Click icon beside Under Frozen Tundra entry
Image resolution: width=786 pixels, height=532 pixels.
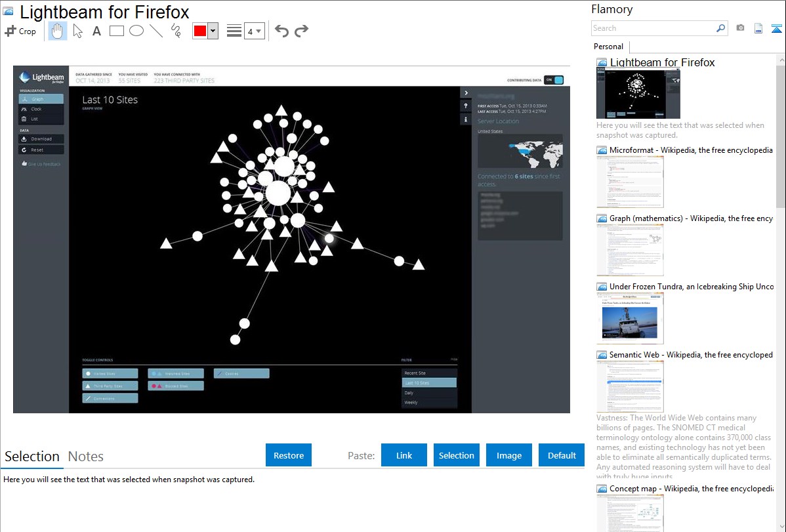(x=602, y=286)
